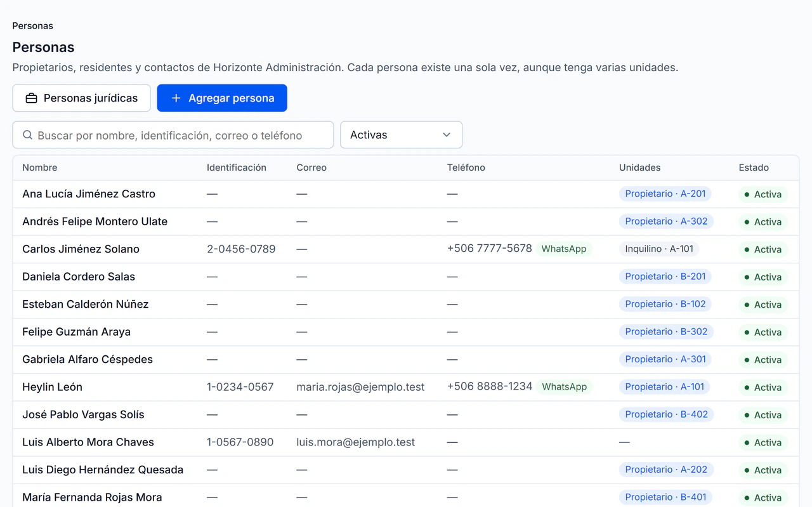Click the Propietario · A-202 tag
Viewport: 812px width, 507px height.
tap(666, 470)
